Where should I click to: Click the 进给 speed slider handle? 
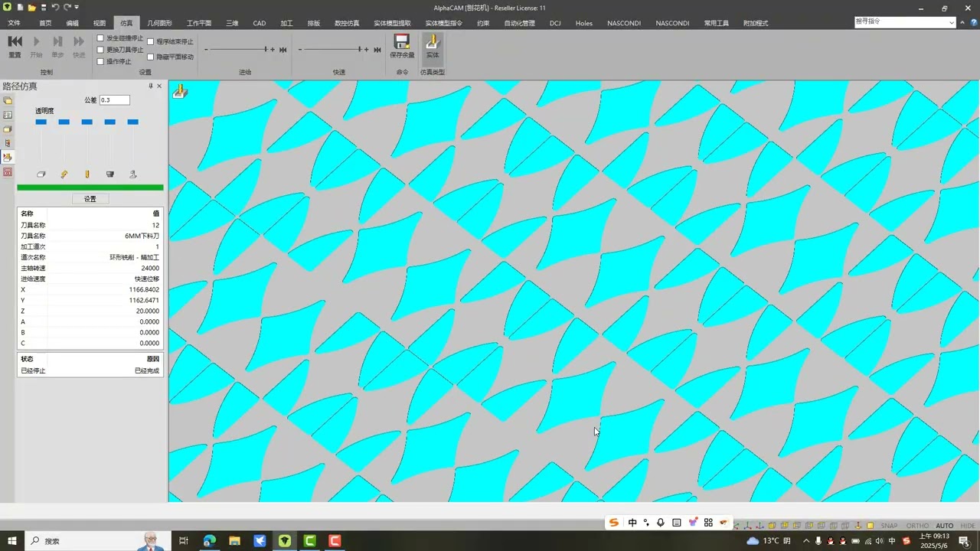pos(266,50)
